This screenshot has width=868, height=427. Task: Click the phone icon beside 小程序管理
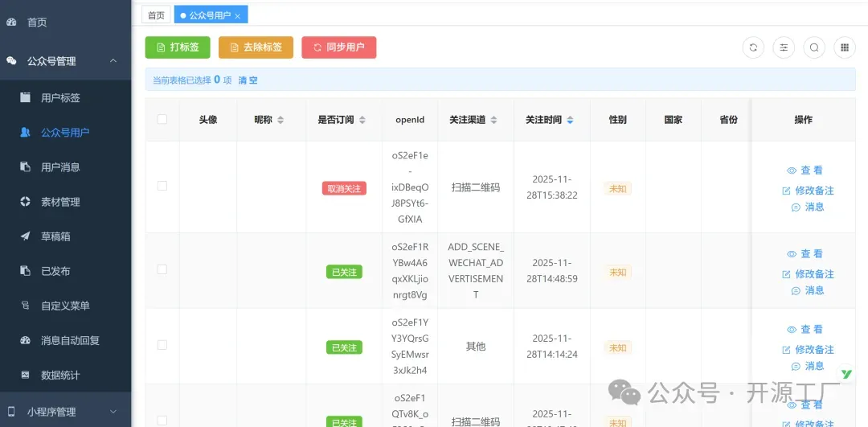coord(11,412)
